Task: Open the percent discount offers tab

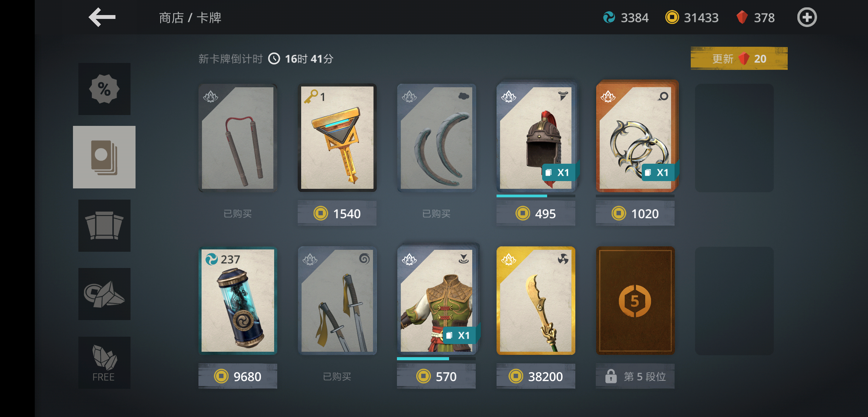Action: coord(104,89)
